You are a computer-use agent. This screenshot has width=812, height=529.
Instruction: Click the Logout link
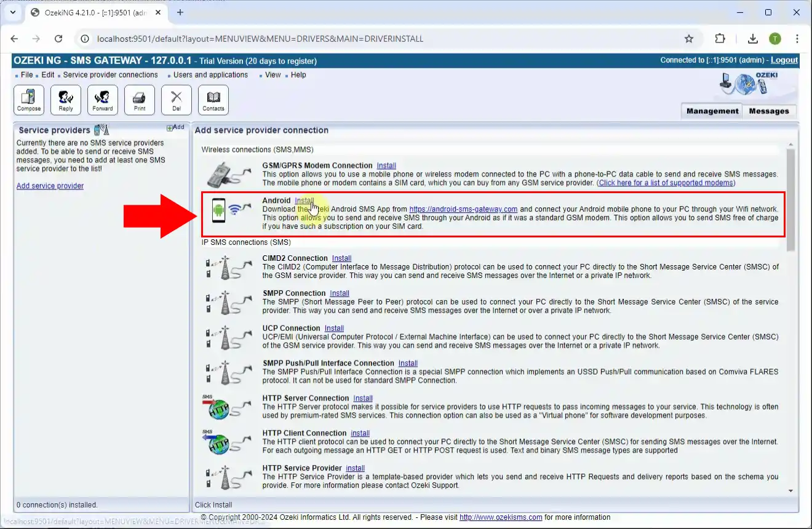pos(784,60)
